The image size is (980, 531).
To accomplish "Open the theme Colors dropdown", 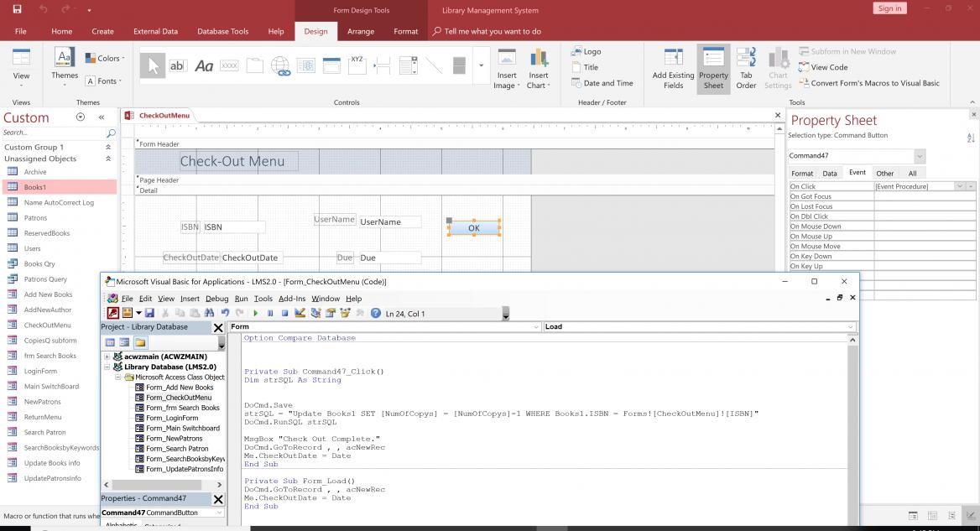I will tap(105, 58).
